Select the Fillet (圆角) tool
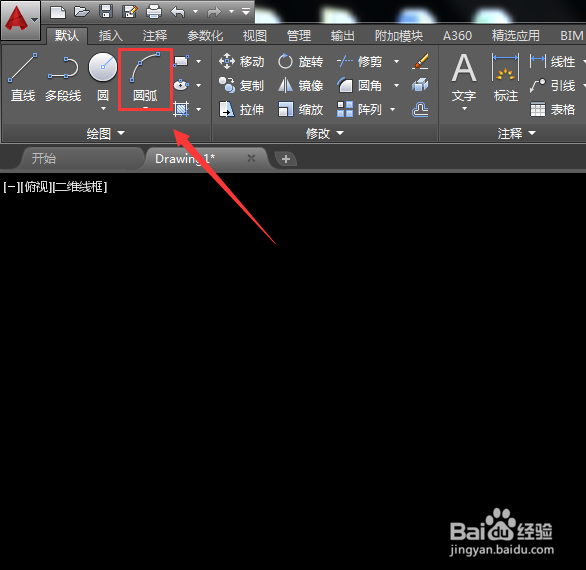The width and height of the screenshot is (586, 570). coord(360,86)
